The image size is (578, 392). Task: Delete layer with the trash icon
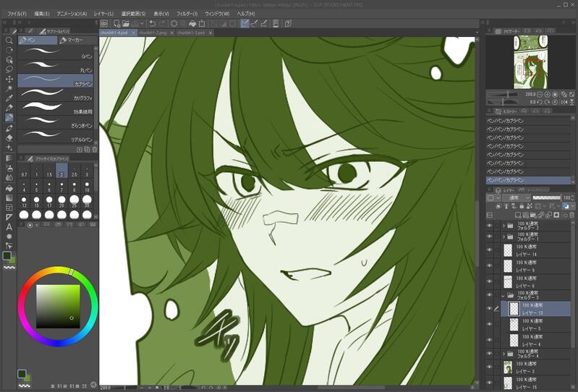tap(571, 215)
